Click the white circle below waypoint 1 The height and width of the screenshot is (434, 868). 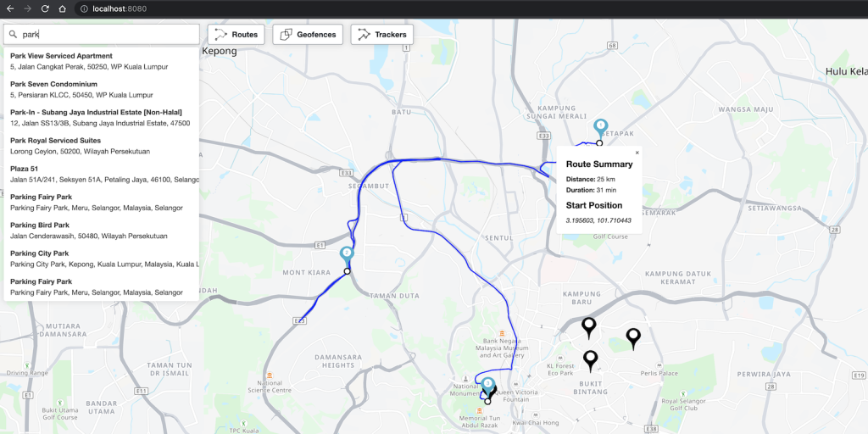click(x=599, y=143)
